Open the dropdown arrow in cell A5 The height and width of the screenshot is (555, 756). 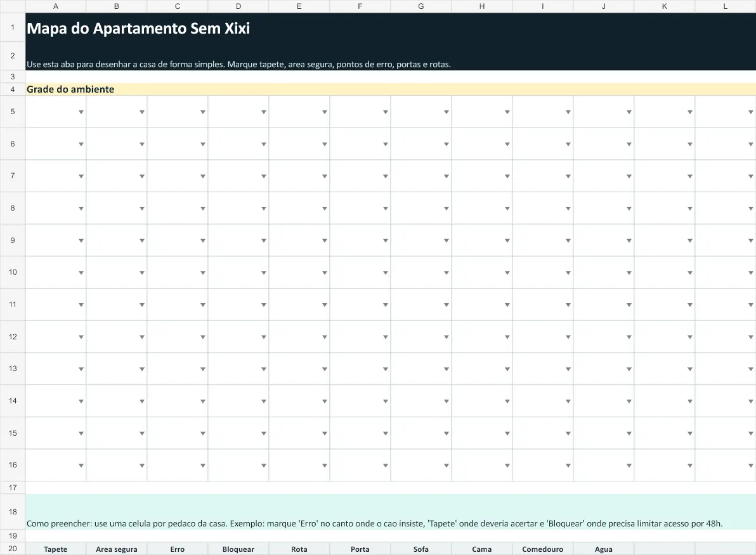(x=81, y=112)
